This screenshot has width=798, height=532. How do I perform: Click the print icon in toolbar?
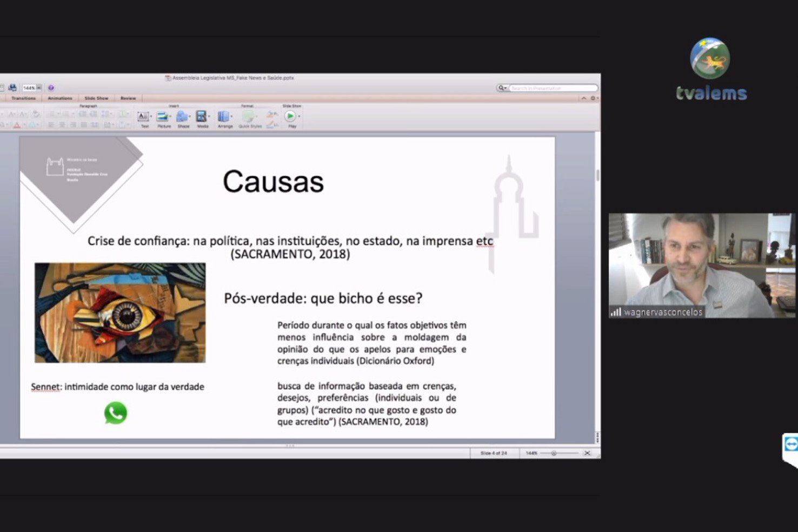tap(12, 88)
